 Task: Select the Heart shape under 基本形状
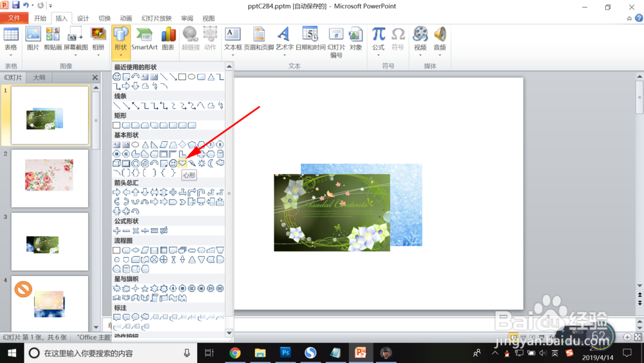point(182,163)
